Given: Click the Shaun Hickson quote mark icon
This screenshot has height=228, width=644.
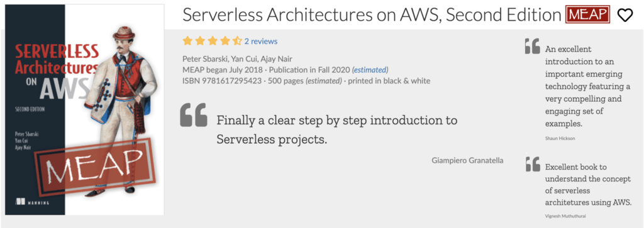Looking at the screenshot, I should click(x=533, y=46).
